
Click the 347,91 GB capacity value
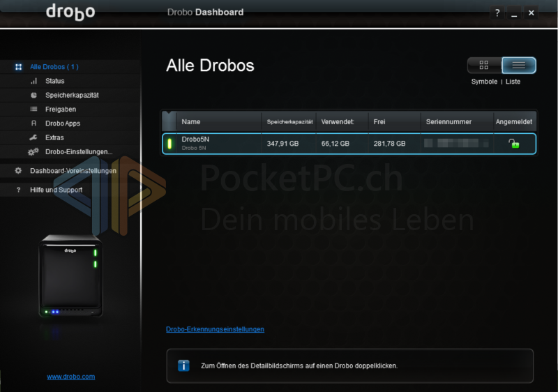pos(282,144)
